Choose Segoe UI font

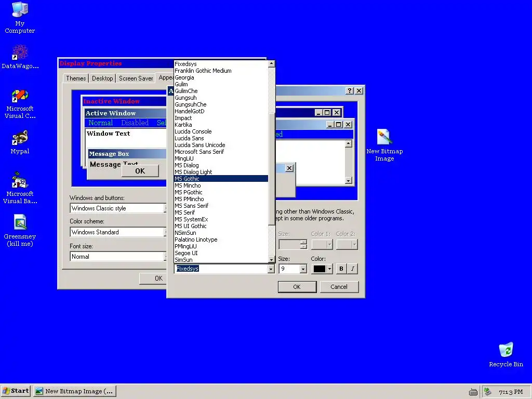pyautogui.click(x=221, y=253)
